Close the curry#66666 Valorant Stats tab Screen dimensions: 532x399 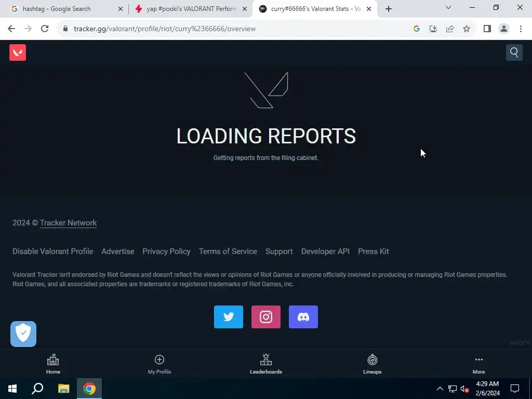pos(369,9)
